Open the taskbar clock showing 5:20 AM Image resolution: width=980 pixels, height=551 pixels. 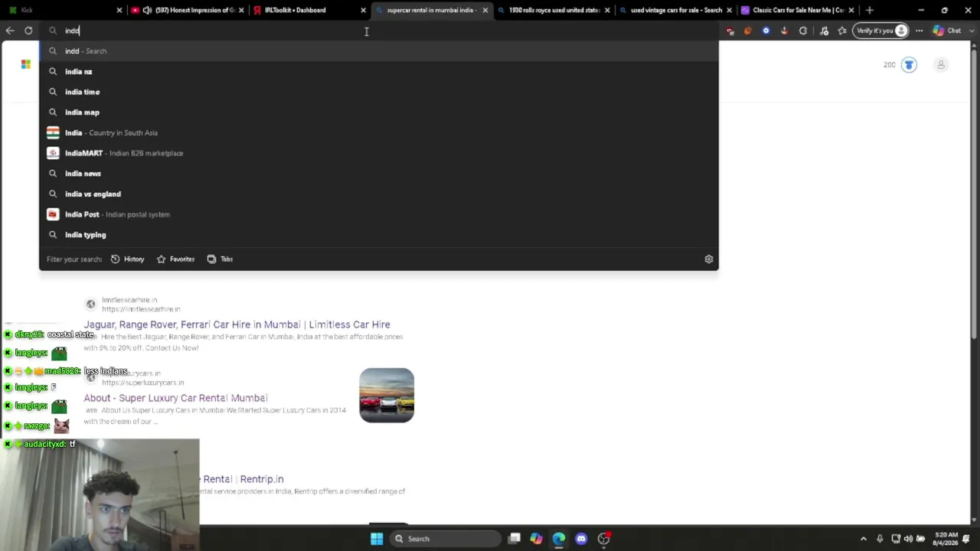pos(945,539)
